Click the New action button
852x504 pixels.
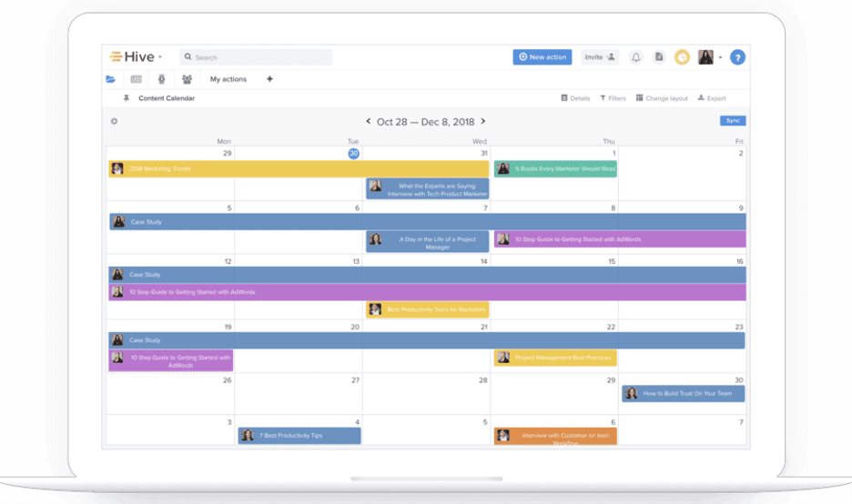543,57
